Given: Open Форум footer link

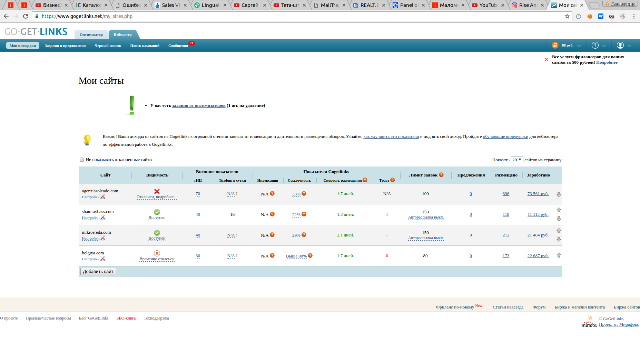Looking at the screenshot, I should point(539,307).
